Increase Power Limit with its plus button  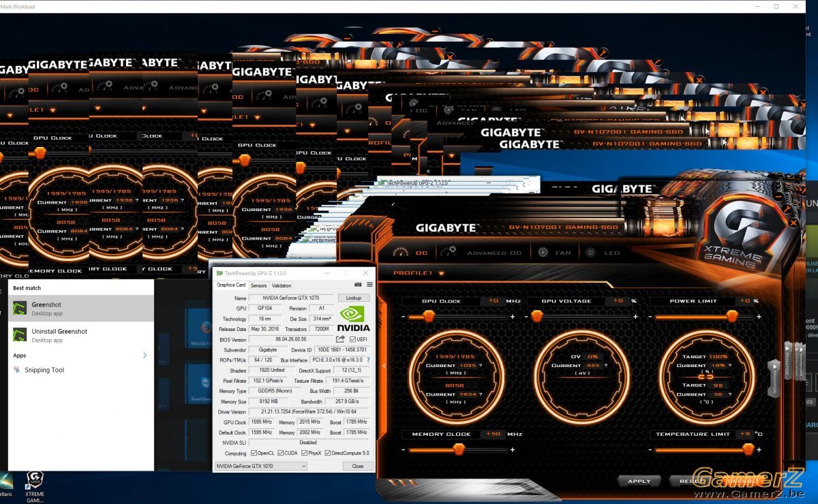click(759, 317)
